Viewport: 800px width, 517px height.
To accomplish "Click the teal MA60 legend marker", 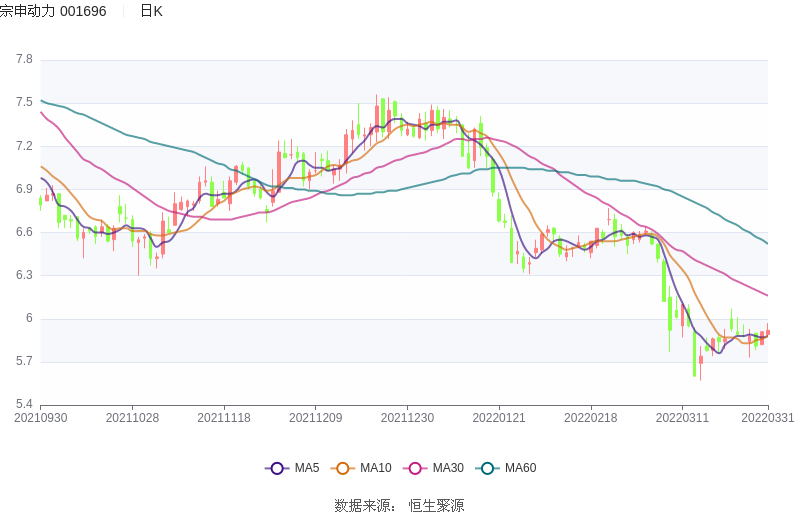I will [x=489, y=468].
